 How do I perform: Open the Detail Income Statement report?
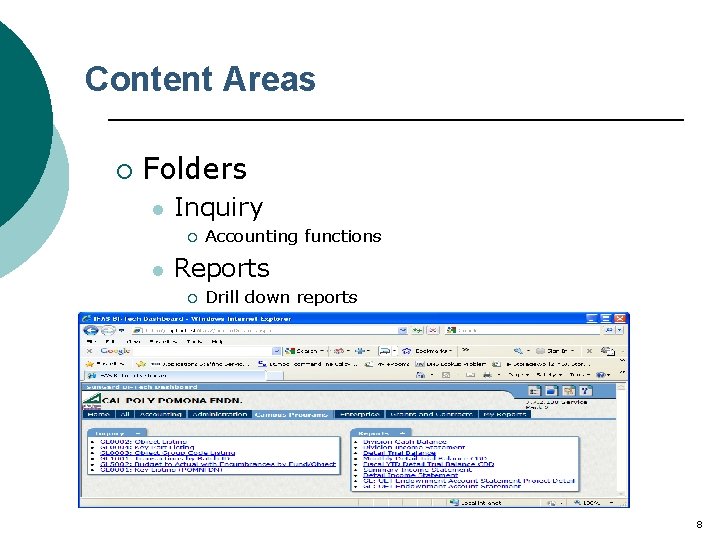(410, 475)
